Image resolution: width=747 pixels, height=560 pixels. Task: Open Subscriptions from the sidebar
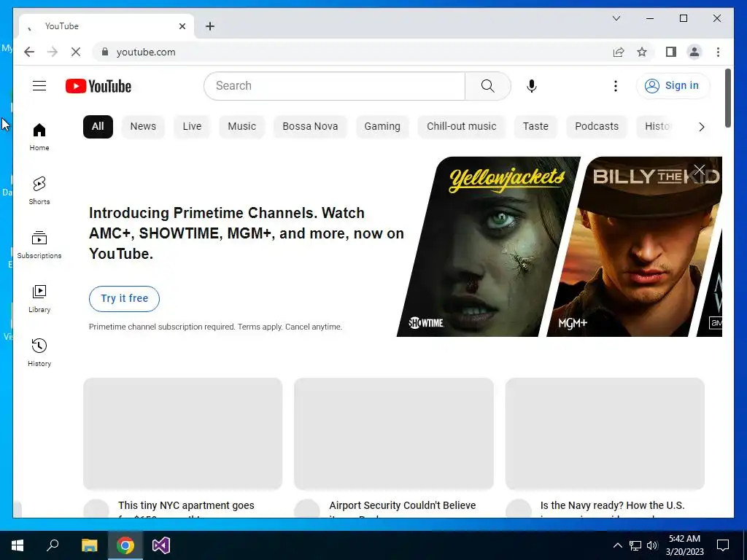[x=39, y=245]
